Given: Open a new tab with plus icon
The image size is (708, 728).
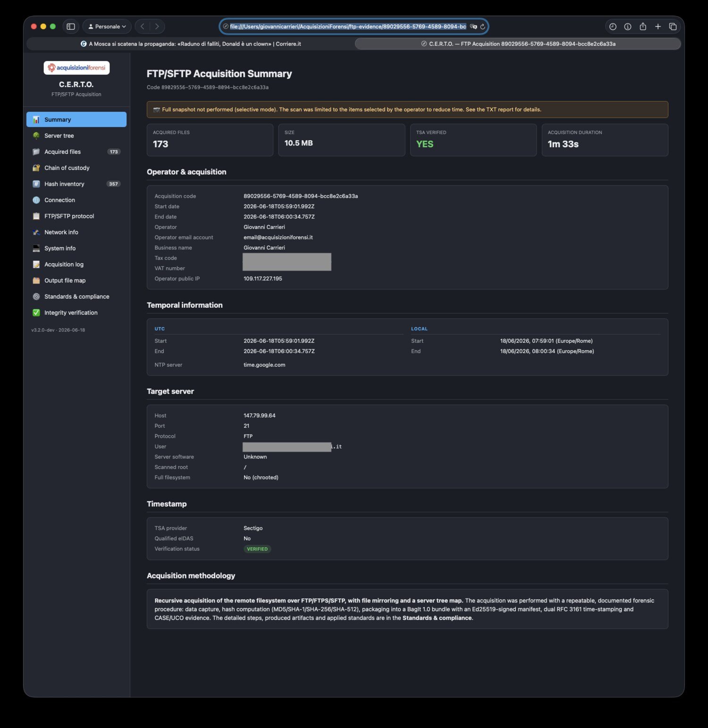Looking at the screenshot, I should click(658, 26).
